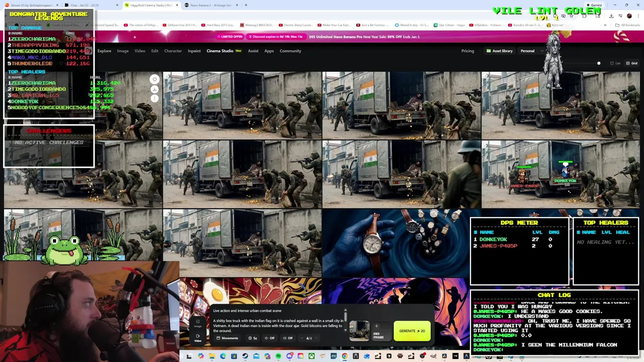Expand the Personal workspace dropdown
Image resolution: width=644 pixels, height=362 pixels.
[x=531, y=51]
